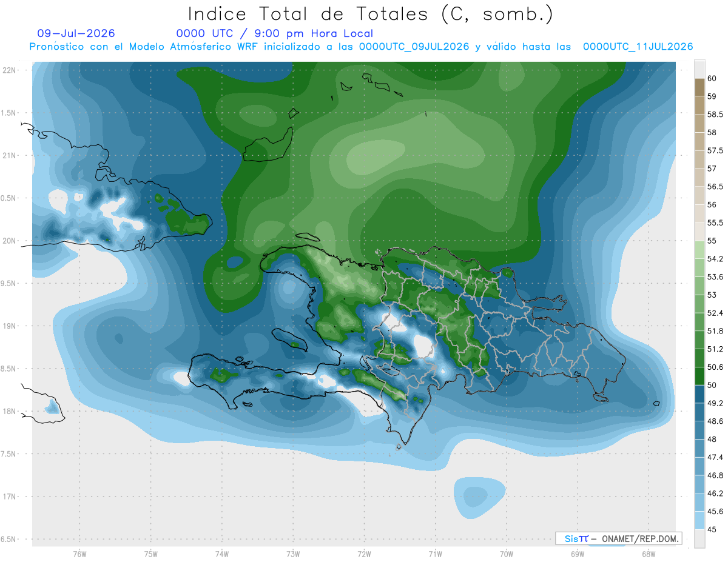Click the '51.2' value on the color scale
This screenshot has height=562, width=728.
click(x=715, y=349)
